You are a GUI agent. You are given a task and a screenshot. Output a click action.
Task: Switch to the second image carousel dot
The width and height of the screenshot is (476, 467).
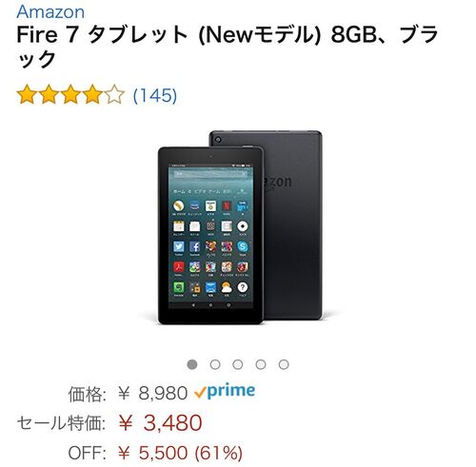(215, 364)
